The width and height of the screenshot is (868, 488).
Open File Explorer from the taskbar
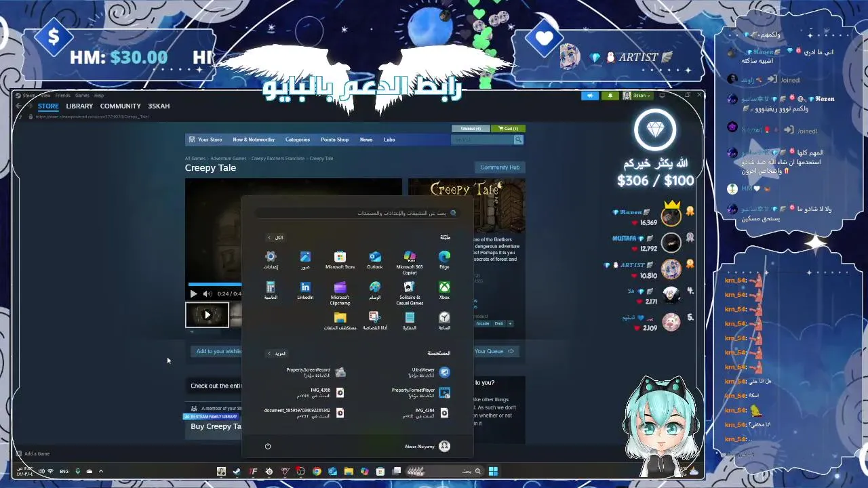[349, 471]
